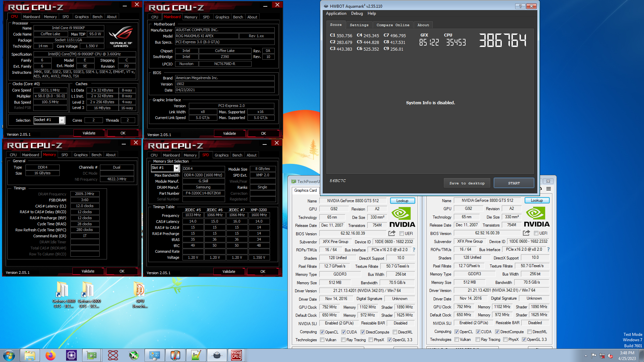
Task: Open Windows Explorer from the taskbar
Action: pos(30,355)
